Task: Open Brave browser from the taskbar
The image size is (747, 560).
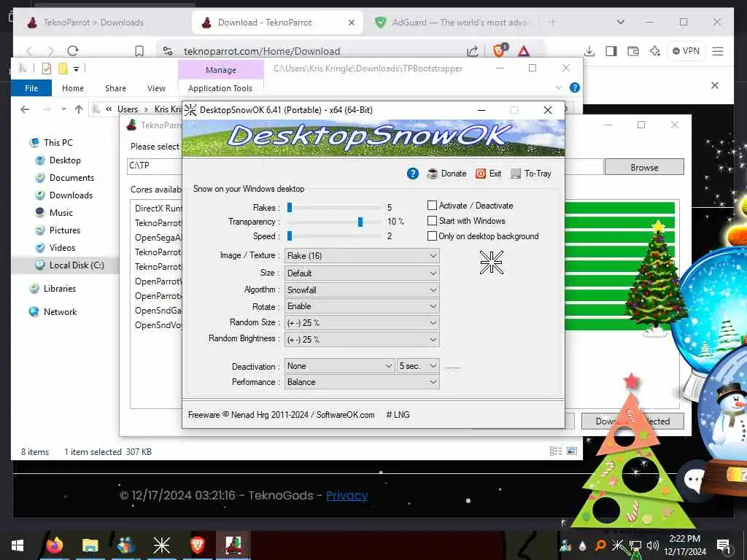Action: click(197, 545)
